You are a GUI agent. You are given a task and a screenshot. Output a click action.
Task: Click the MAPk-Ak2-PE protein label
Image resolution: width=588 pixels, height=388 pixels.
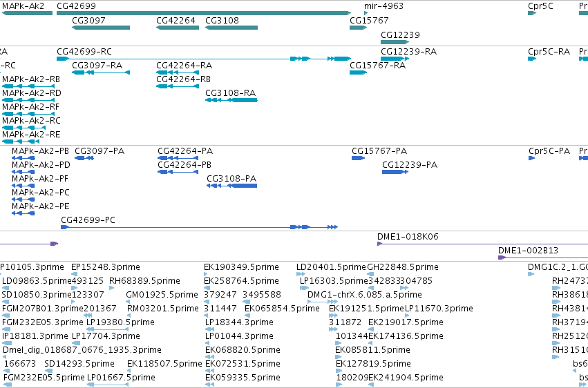41,206
